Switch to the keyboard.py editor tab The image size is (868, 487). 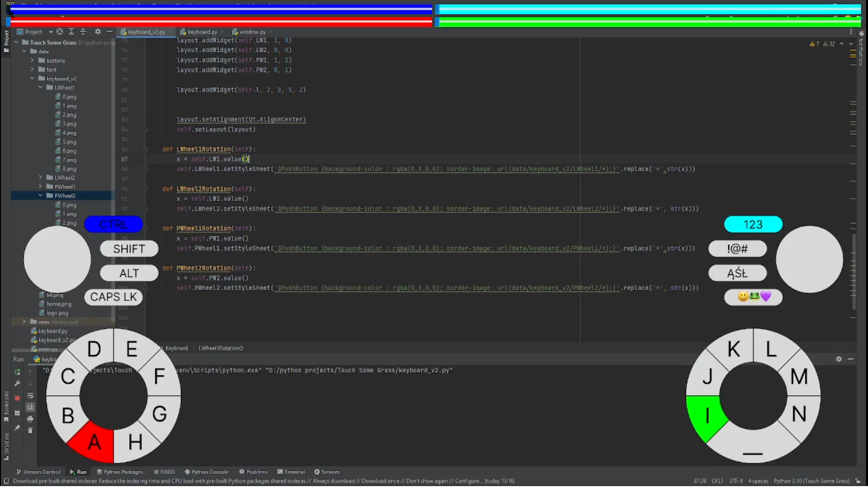[202, 32]
